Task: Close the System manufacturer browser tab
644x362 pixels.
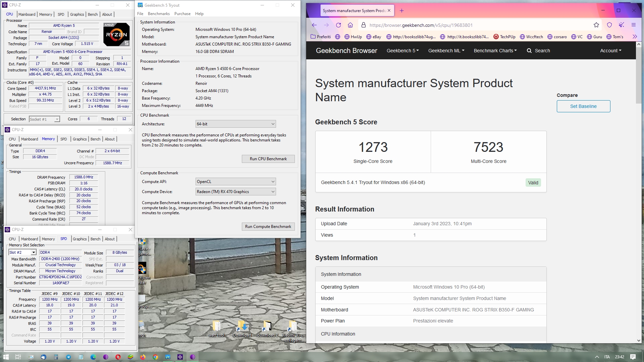Action: tap(389, 11)
